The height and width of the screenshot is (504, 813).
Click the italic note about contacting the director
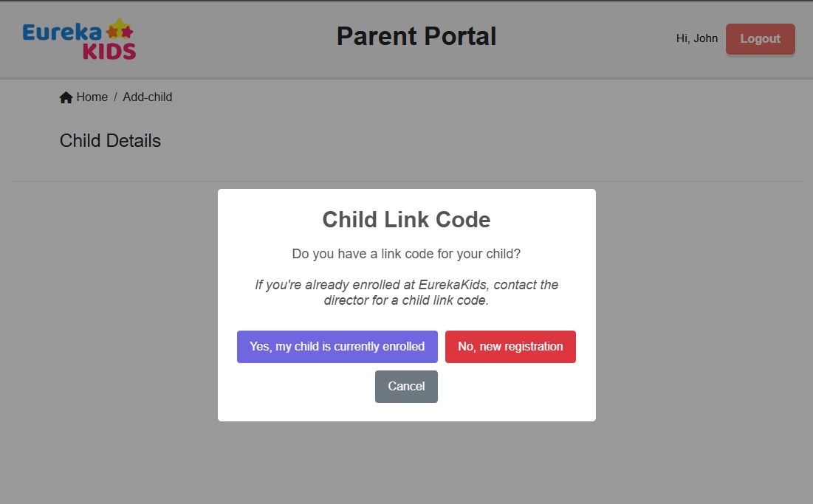click(406, 292)
